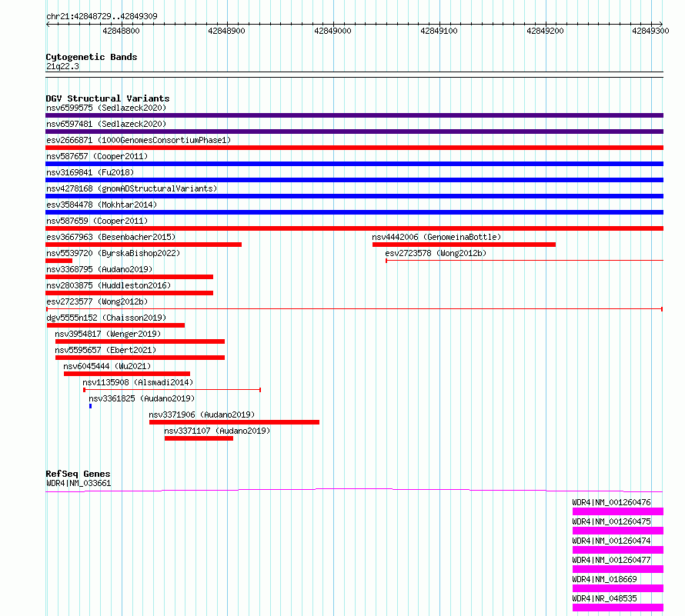Click the WDR4|NM_018669 gene label
Image resolution: width=685 pixels, height=616 pixels.
(x=605, y=579)
